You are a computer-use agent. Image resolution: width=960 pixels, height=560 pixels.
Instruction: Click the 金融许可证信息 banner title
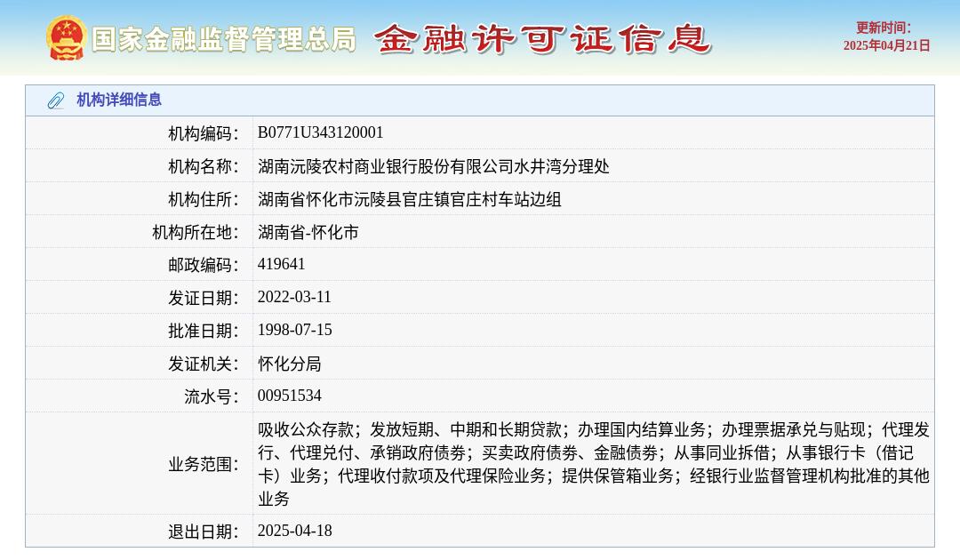point(542,39)
